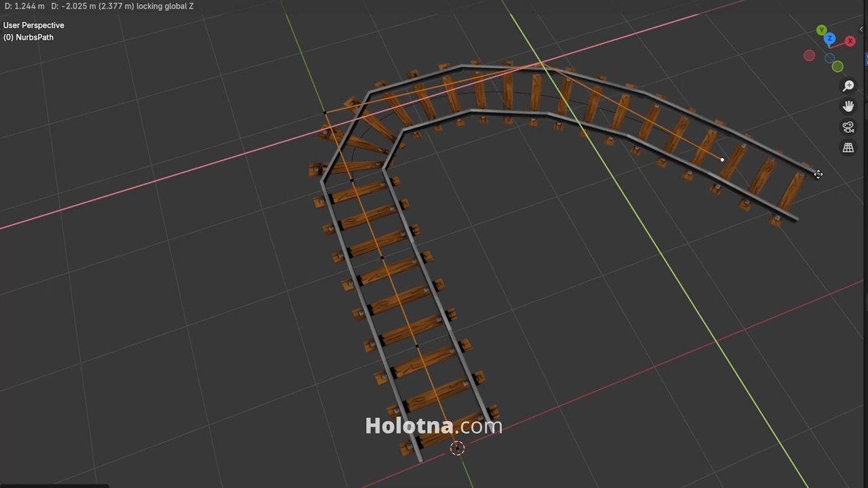Toggle the camera view icon
Viewport: 868px width, 488px height.
pos(848,127)
